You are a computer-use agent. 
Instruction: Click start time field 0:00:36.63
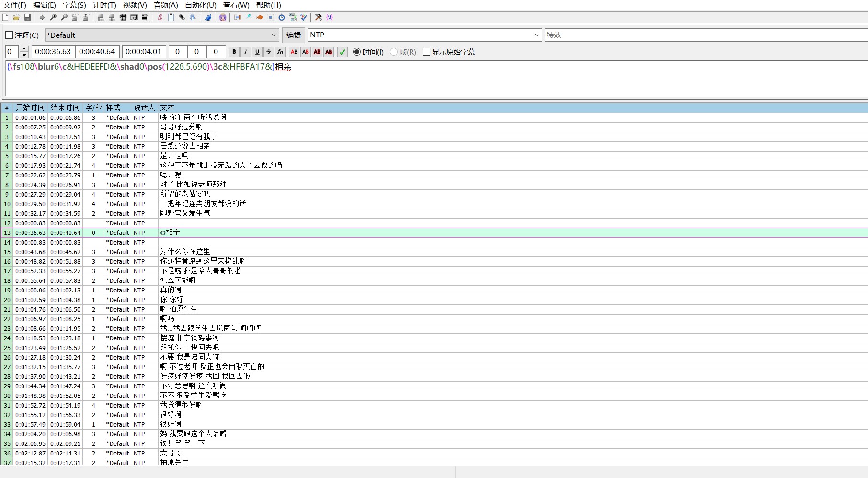53,52
